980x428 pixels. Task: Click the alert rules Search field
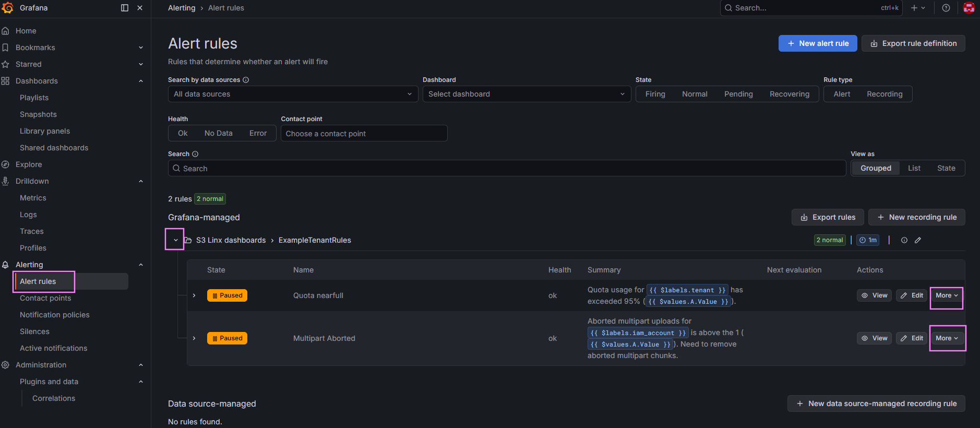[507, 168]
